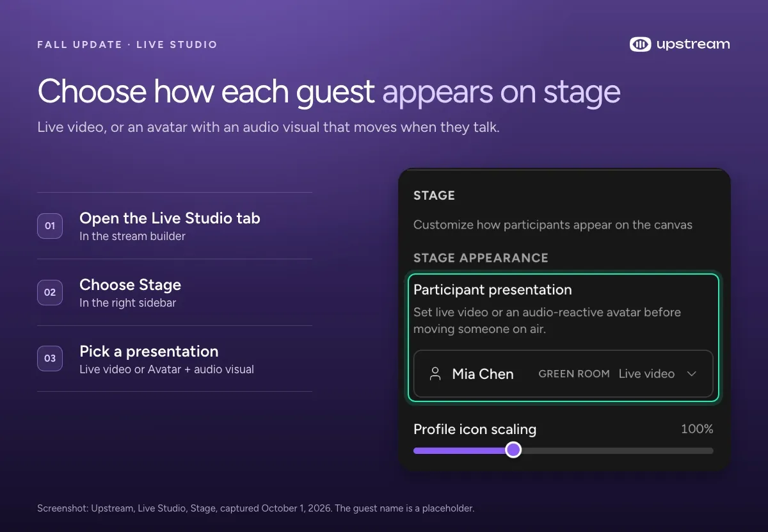Click the Choose Stage step title
The width and height of the screenshot is (768, 532).
pyautogui.click(x=130, y=285)
